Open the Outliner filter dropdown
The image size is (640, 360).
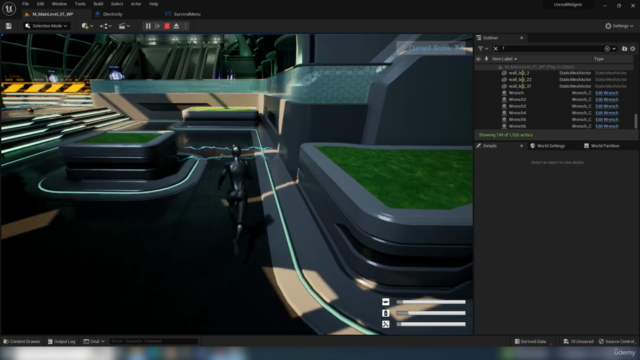click(x=483, y=49)
